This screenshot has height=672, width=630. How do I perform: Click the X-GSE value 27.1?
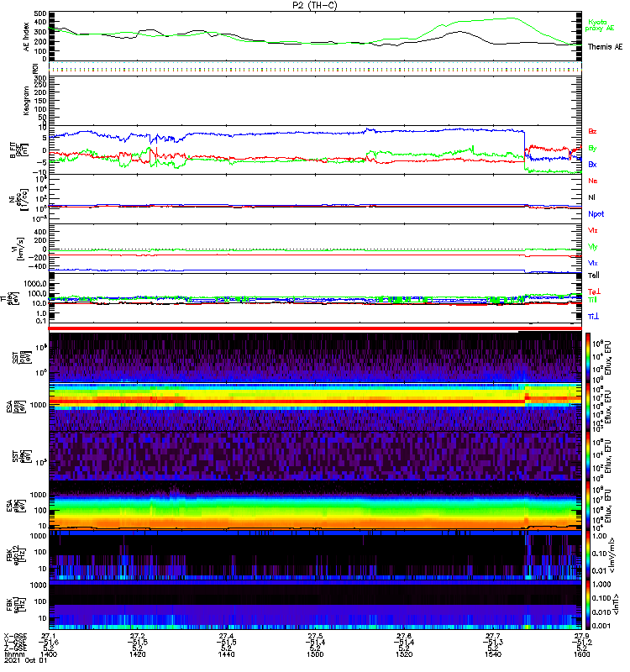point(49,636)
